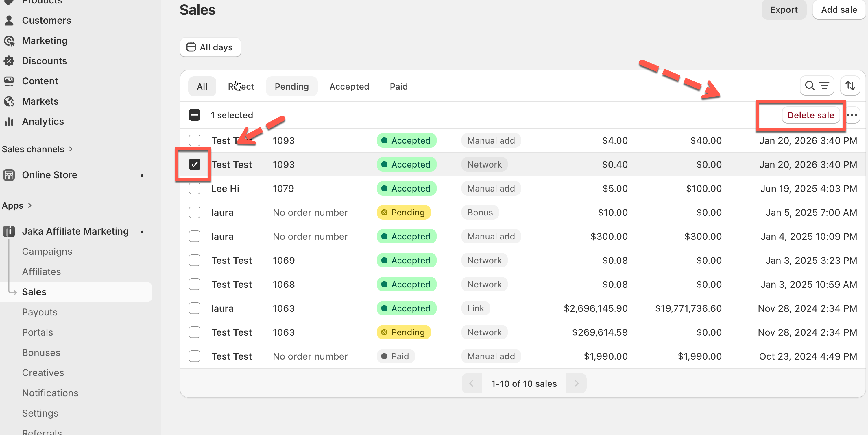Expand the Sales channels section
868x435 pixels.
click(x=71, y=149)
